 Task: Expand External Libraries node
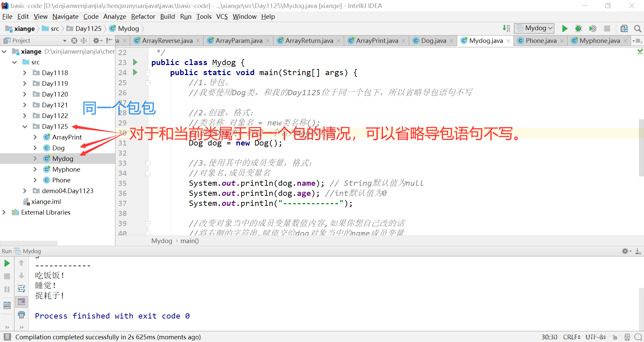click(x=4, y=212)
